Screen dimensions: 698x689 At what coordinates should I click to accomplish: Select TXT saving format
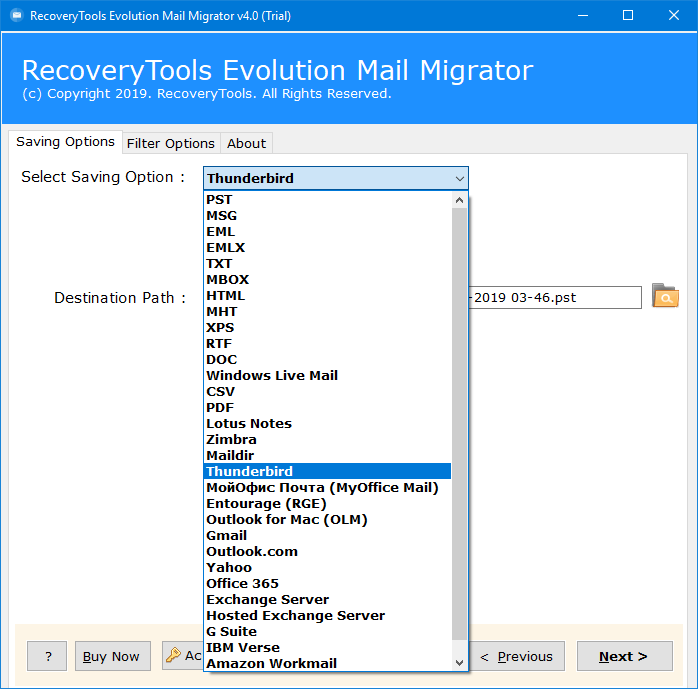[x=327, y=263]
